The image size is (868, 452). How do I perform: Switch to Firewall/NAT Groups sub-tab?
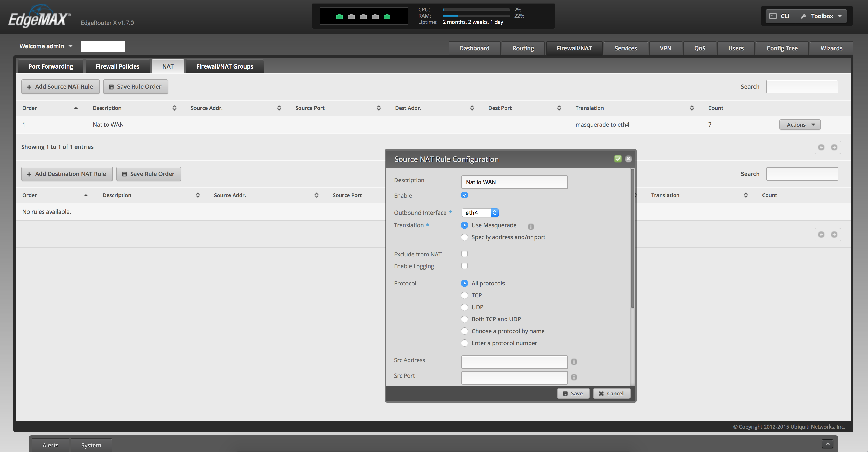tap(225, 66)
